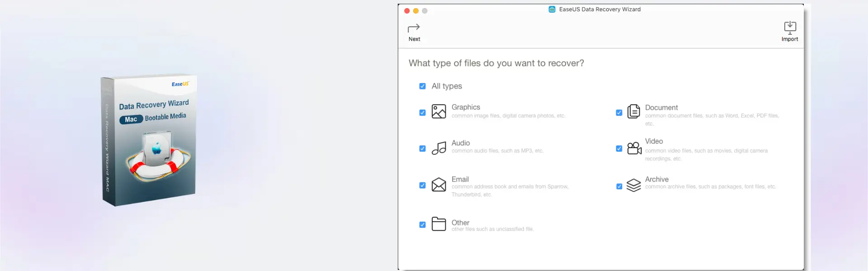Click the Import icon
The image size is (868, 271).
(790, 28)
